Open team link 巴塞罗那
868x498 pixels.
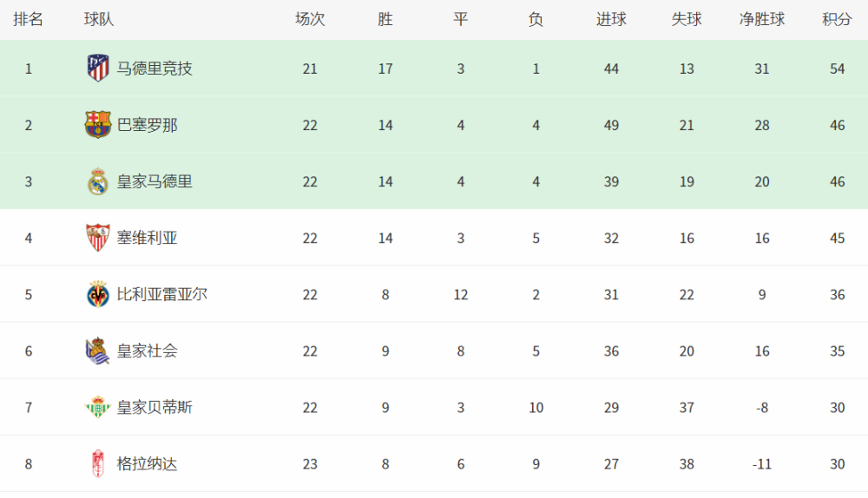pos(148,125)
